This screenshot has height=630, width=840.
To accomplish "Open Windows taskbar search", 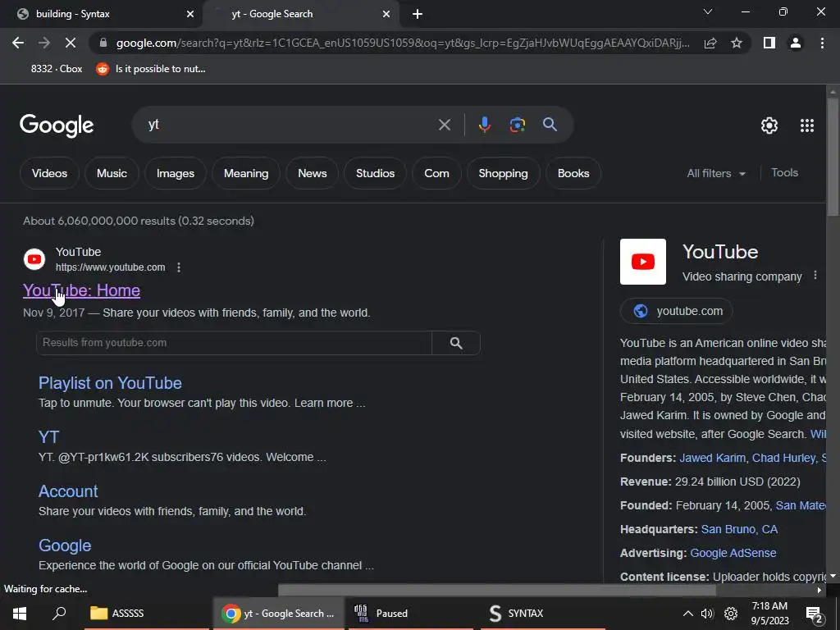I will coord(59,614).
